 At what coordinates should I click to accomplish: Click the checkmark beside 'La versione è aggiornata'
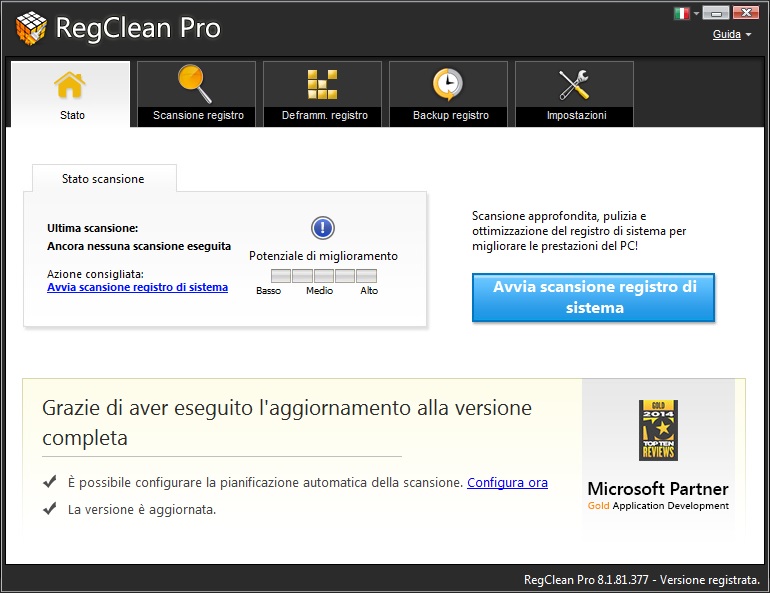point(50,509)
